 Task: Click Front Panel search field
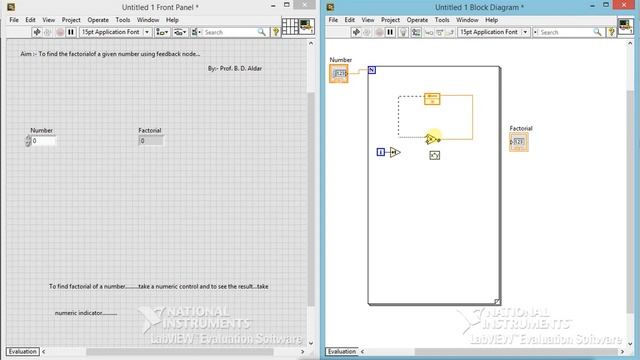pyautogui.click(x=229, y=32)
